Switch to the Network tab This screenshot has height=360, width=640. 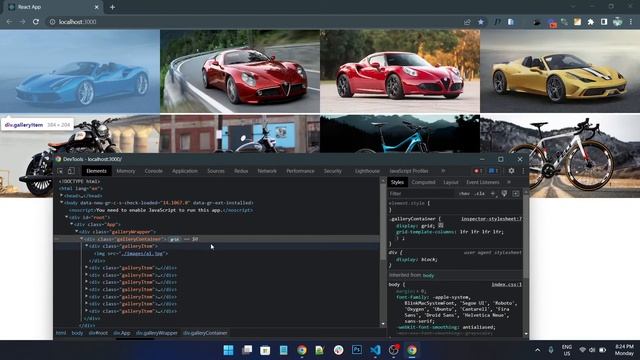coord(267,171)
